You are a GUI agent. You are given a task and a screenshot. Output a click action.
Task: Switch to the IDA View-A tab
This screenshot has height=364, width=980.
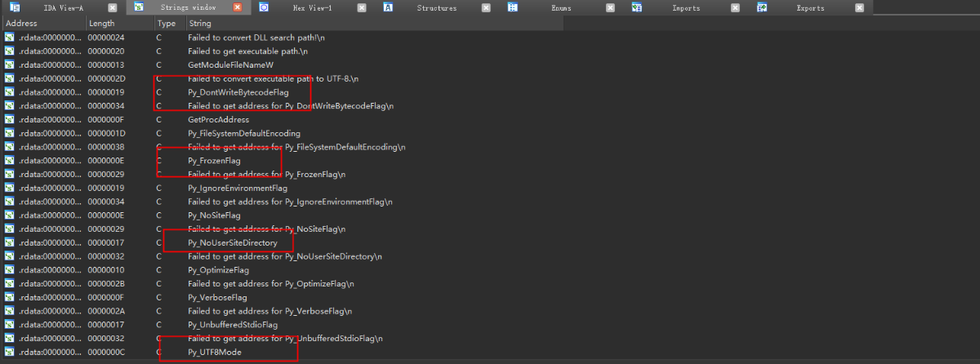tap(64, 7)
